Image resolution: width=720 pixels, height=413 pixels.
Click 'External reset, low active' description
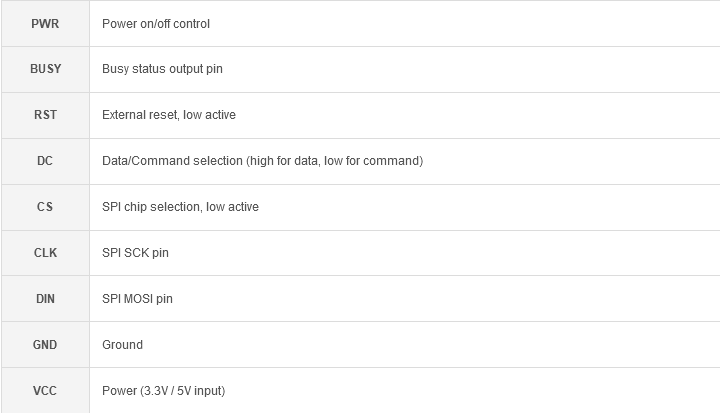pos(169,115)
